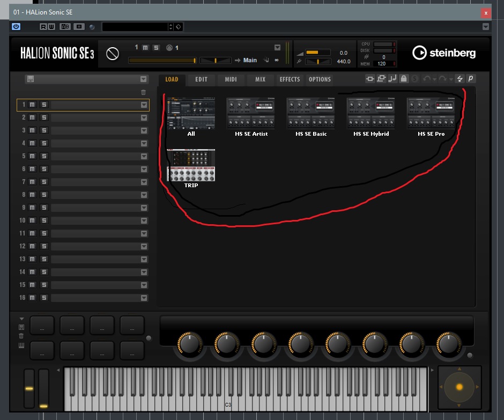Click the first quick control knob
The width and height of the screenshot is (504, 420).
[190, 344]
